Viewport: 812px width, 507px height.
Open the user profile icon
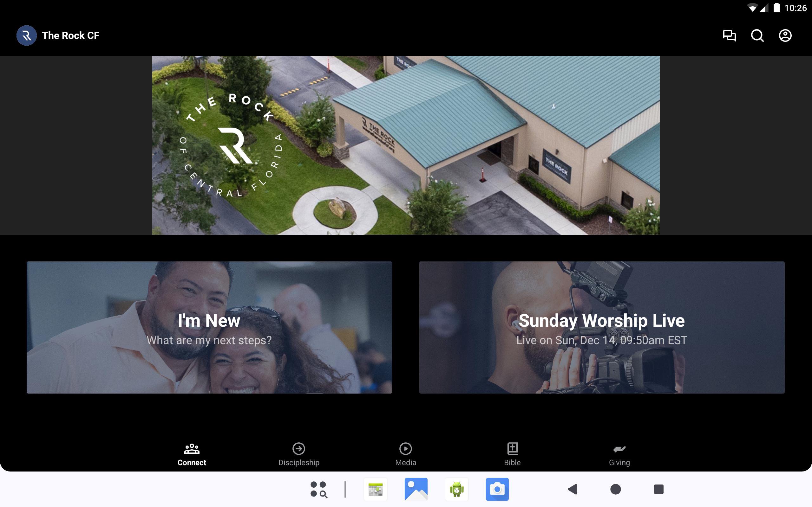pyautogui.click(x=785, y=35)
